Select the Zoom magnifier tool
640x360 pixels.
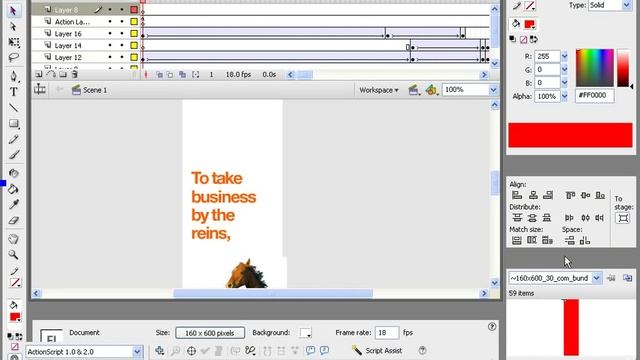[x=13, y=255]
